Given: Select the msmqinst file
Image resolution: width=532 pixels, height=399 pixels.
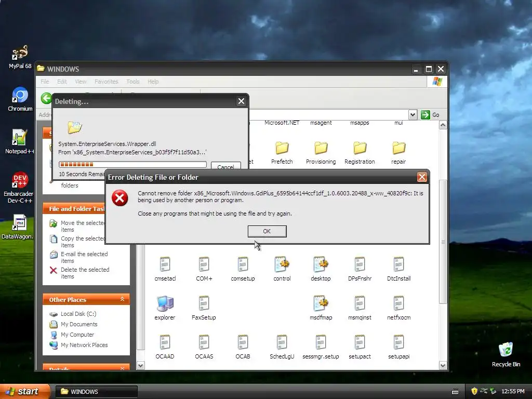Looking at the screenshot, I should [x=360, y=308].
